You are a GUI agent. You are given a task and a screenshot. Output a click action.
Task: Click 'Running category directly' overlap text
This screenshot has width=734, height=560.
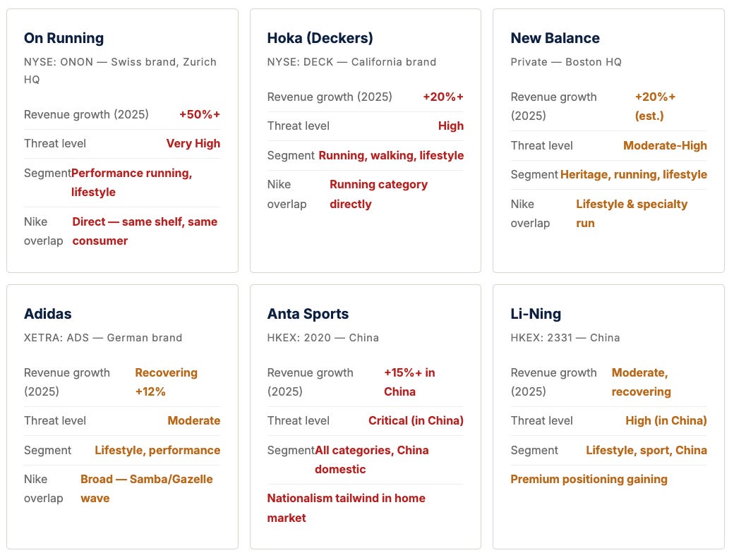(x=379, y=194)
